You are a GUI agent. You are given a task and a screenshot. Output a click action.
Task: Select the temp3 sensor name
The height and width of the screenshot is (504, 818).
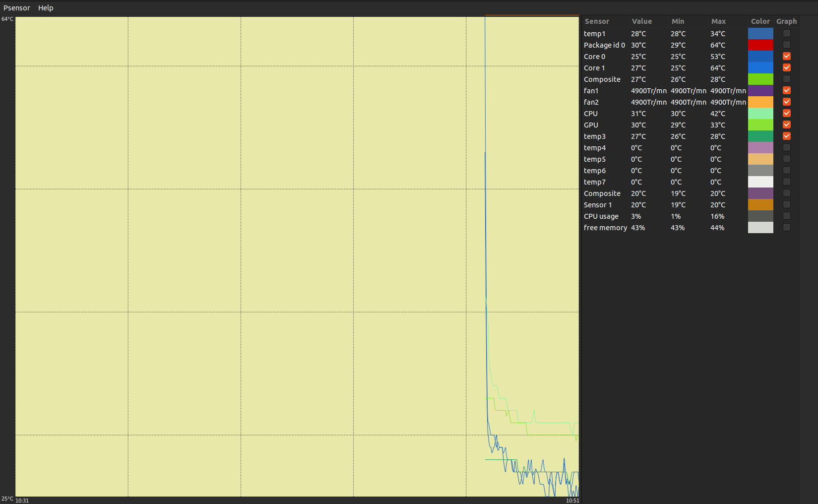click(594, 136)
